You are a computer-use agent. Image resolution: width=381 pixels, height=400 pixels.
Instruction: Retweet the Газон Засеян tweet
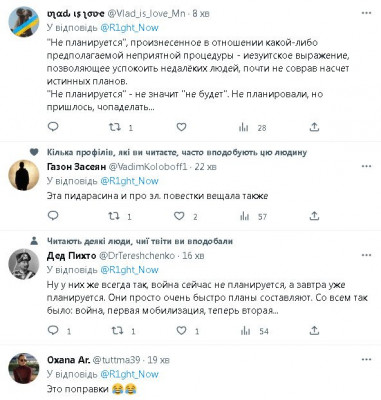click(114, 216)
